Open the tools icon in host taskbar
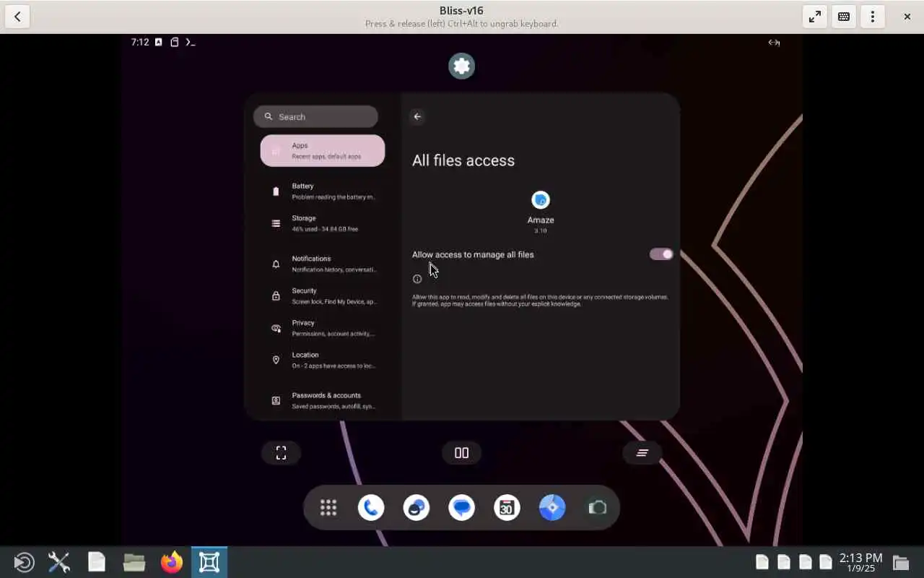Image resolution: width=924 pixels, height=578 pixels. pyautogui.click(x=59, y=562)
